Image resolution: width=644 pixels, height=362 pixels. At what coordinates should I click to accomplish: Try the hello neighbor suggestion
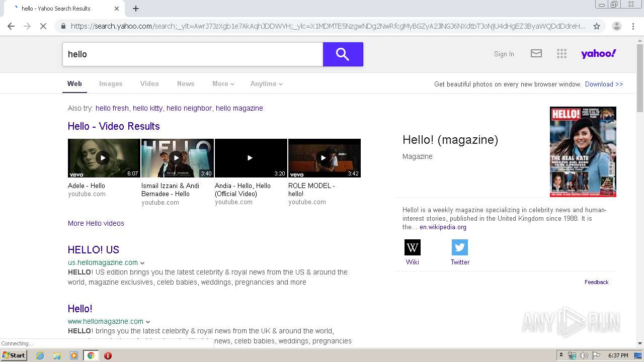pyautogui.click(x=189, y=108)
